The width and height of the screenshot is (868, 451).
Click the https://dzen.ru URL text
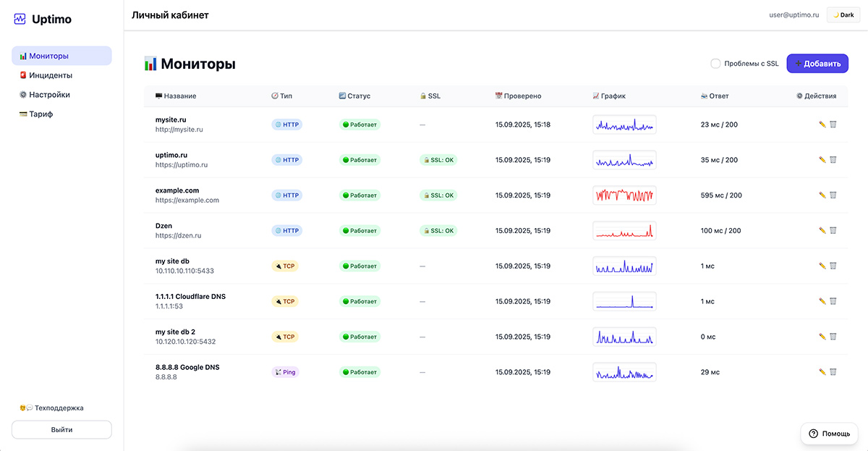coord(178,236)
